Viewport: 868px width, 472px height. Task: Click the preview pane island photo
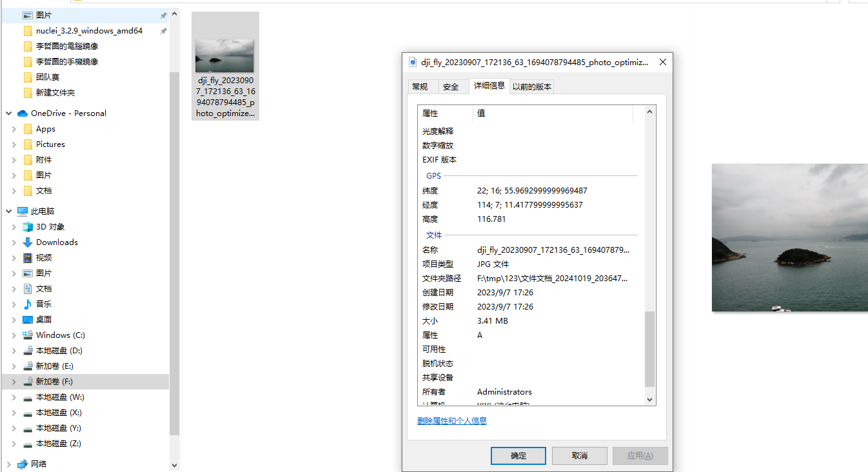click(x=790, y=237)
